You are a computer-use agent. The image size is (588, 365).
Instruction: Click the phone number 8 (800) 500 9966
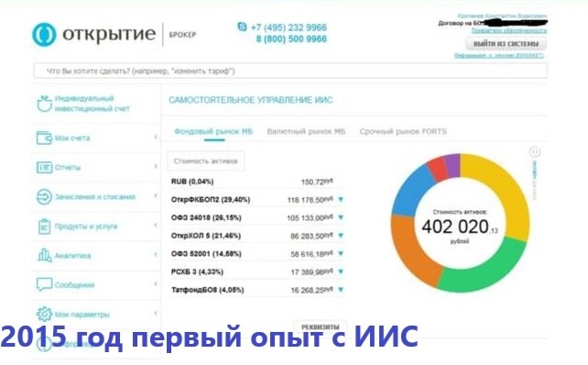[x=291, y=39]
